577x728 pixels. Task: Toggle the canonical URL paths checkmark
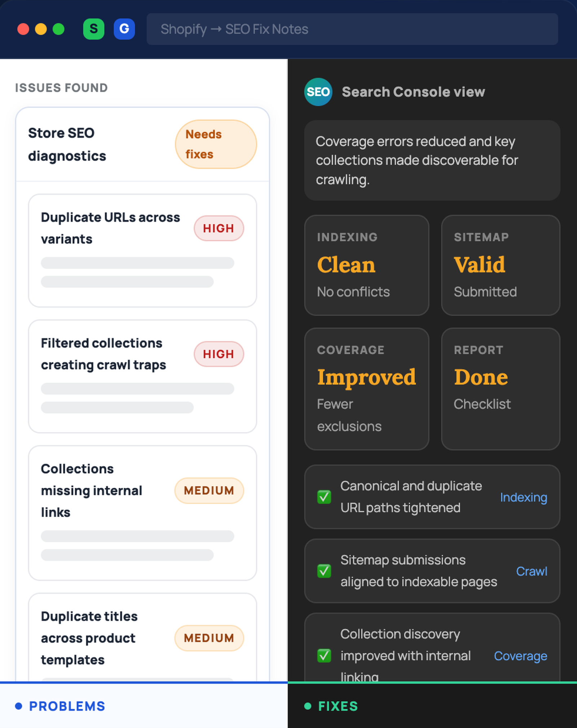click(324, 497)
